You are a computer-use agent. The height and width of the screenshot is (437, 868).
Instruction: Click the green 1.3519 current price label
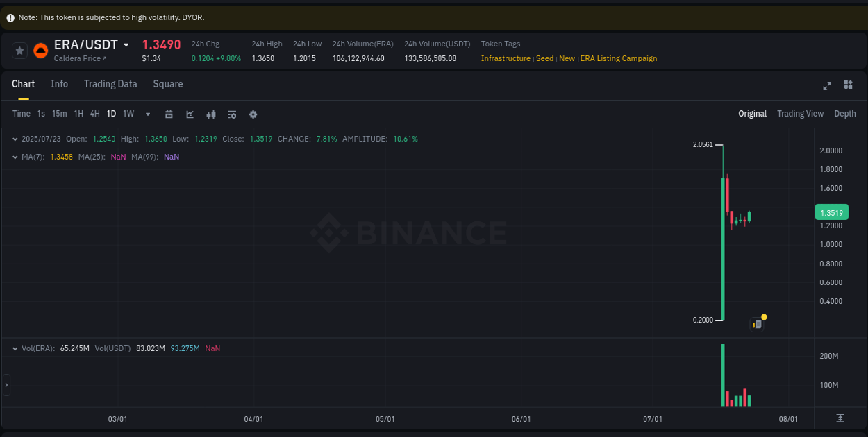pyautogui.click(x=831, y=212)
